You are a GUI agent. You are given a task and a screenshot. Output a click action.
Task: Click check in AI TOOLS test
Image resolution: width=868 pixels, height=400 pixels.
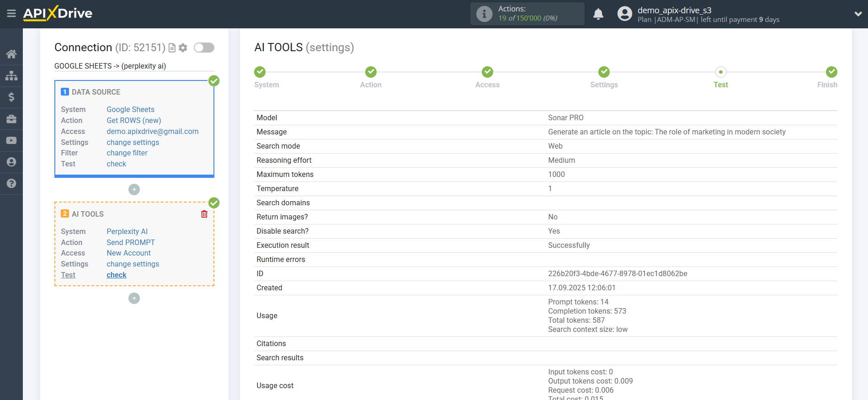point(116,275)
